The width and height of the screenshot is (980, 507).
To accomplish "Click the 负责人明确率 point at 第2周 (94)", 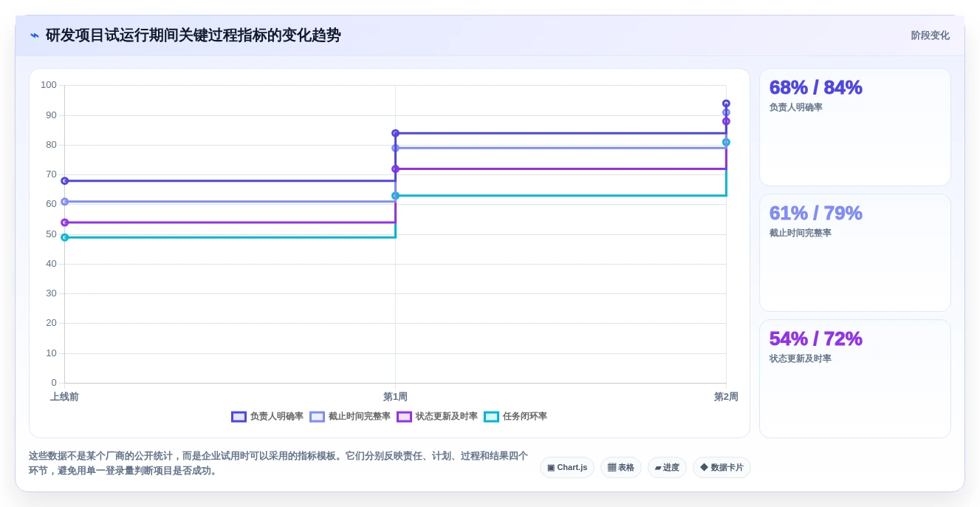I will pyautogui.click(x=726, y=103).
